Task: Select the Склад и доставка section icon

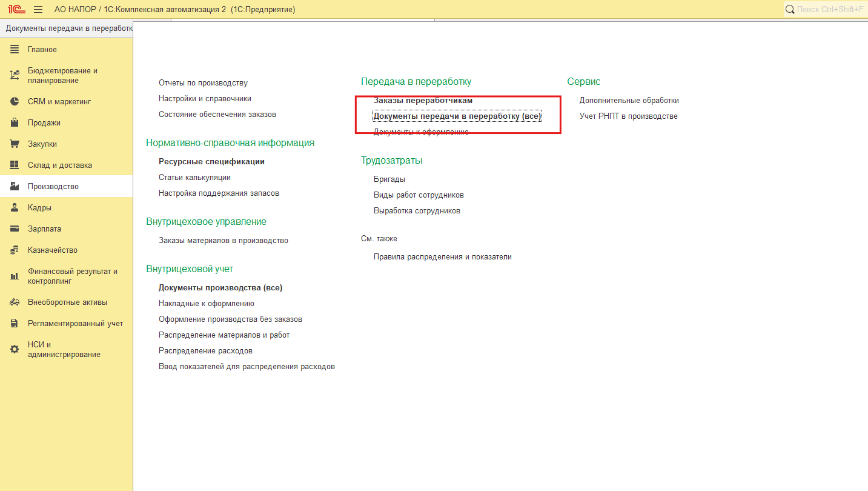Action: [x=15, y=165]
